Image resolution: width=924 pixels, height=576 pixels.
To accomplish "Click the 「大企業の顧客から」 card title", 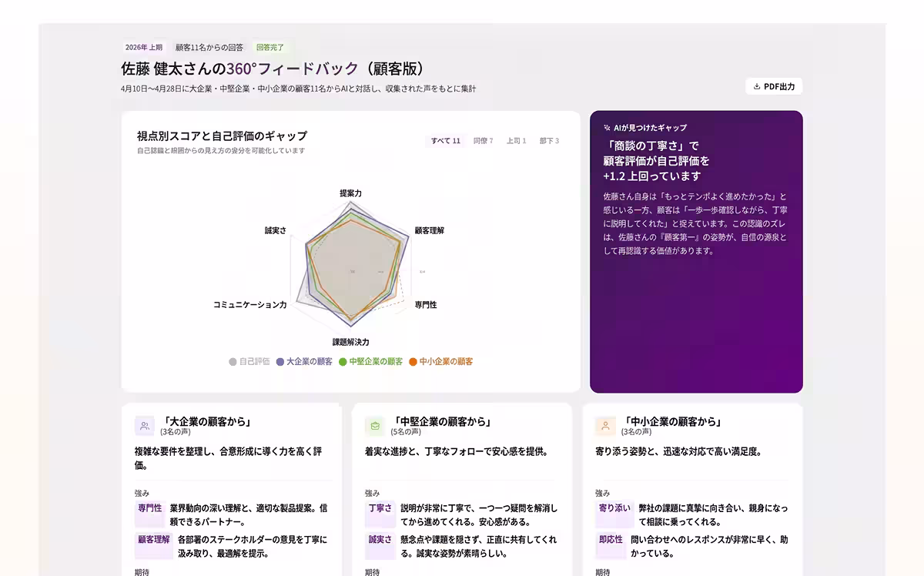I will [206, 421].
